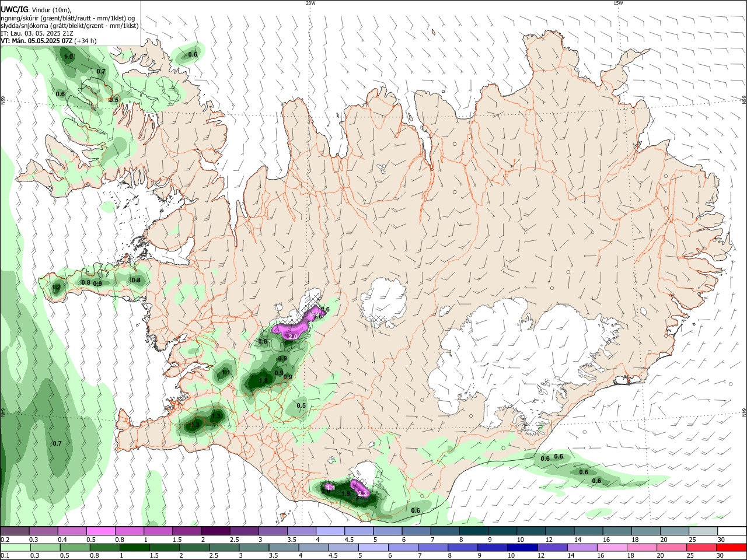Image resolution: width=747 pixels, height=560 pixels.
Task: Click the rain legend swatch between 6 and 7
Action: (403, 547)
